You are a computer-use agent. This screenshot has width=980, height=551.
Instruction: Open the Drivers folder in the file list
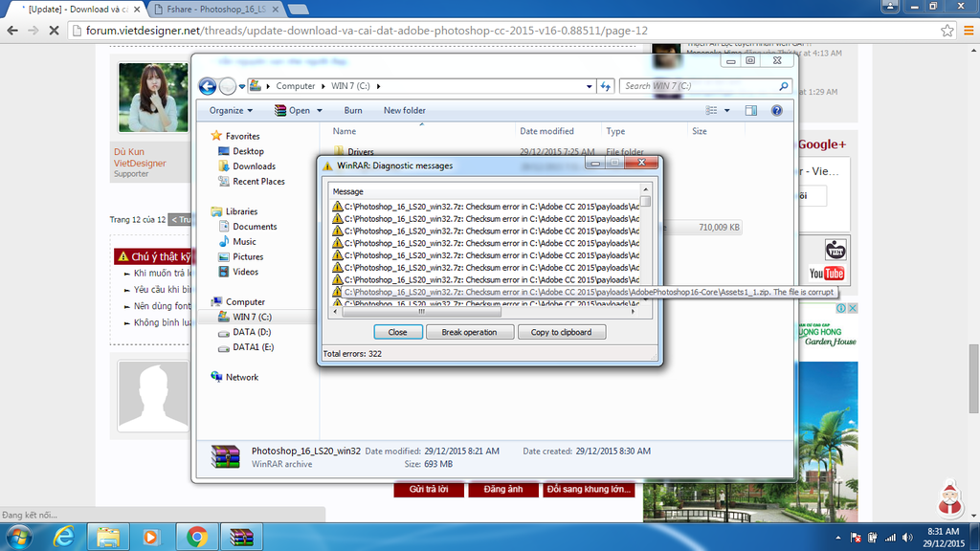pyautogui.click(x=361, y=152)
